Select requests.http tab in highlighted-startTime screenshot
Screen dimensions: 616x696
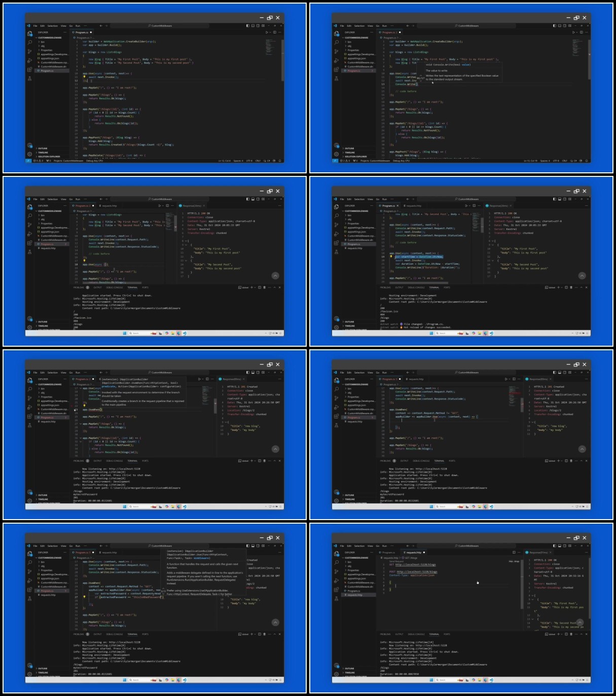414,206
